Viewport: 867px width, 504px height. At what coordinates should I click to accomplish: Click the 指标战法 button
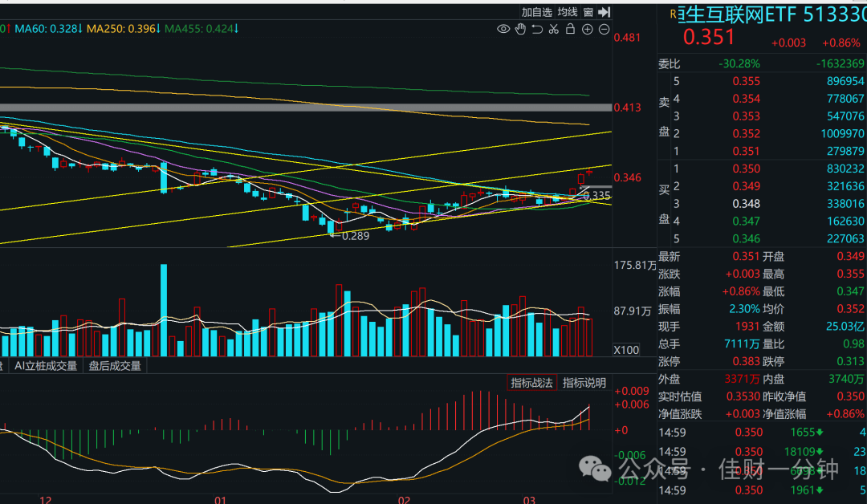click(531, 383)
